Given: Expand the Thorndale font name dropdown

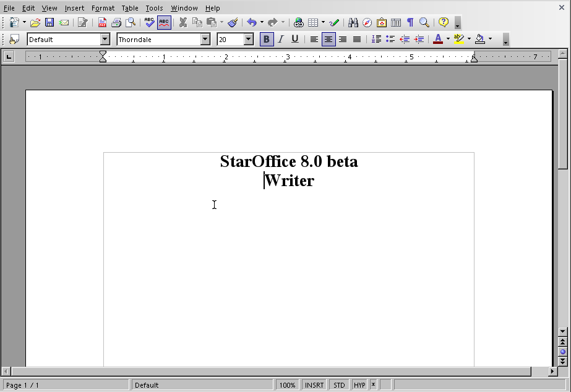Looking at the screenshot, I should (x=205, y=40).
